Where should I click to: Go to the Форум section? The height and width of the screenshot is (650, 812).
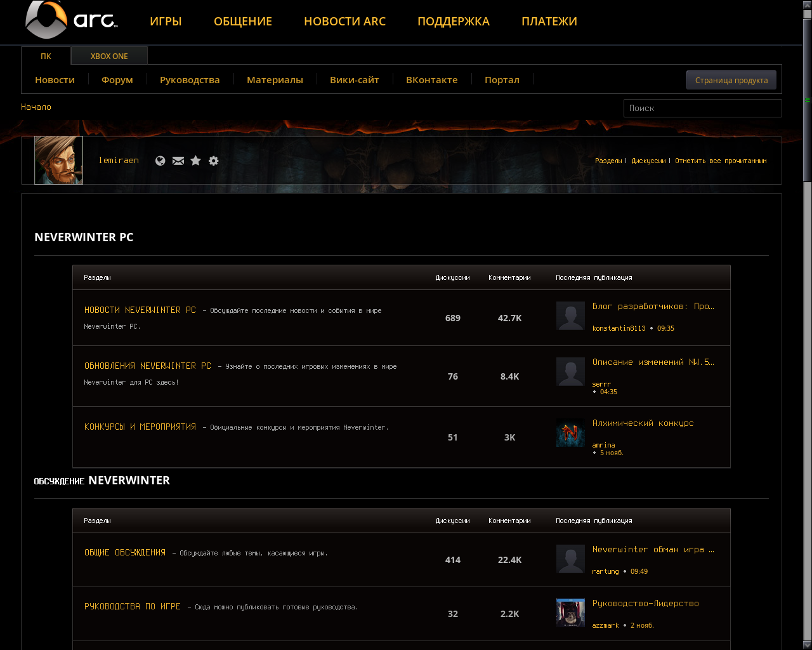click(117, 80)
